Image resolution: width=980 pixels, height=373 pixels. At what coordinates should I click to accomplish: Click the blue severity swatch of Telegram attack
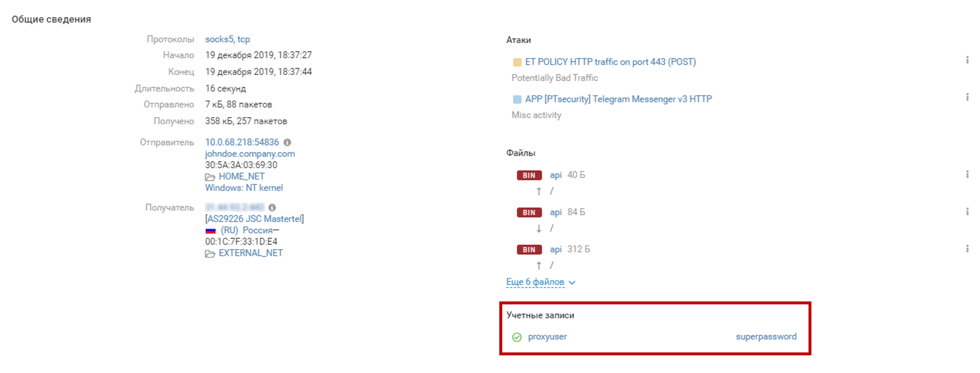coord(517,99)
